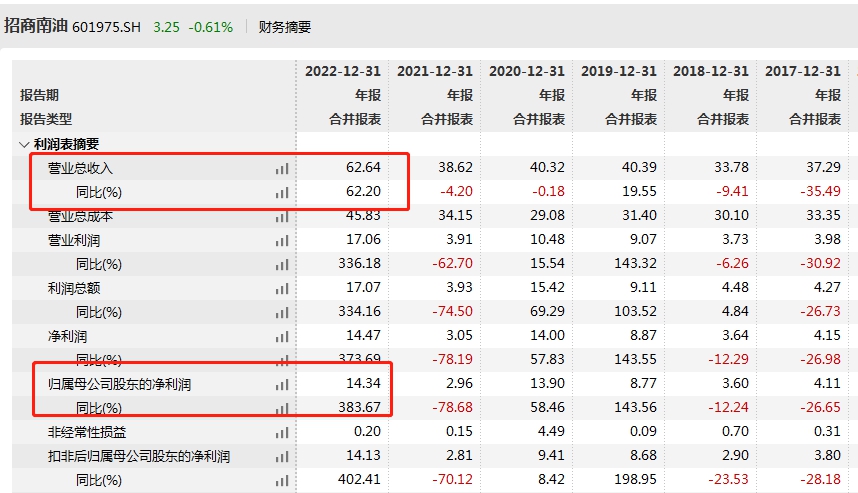Screen dimensions: 858x493
Task: Click the 利润总额 row label
Action: 74,288
